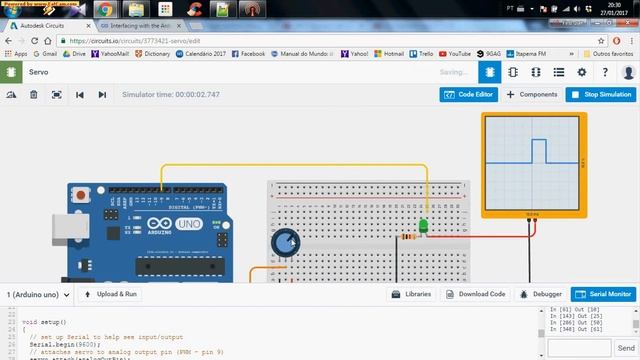640x360 pixels.
Task: Click the rotate component icon
Action: [11, 95]
